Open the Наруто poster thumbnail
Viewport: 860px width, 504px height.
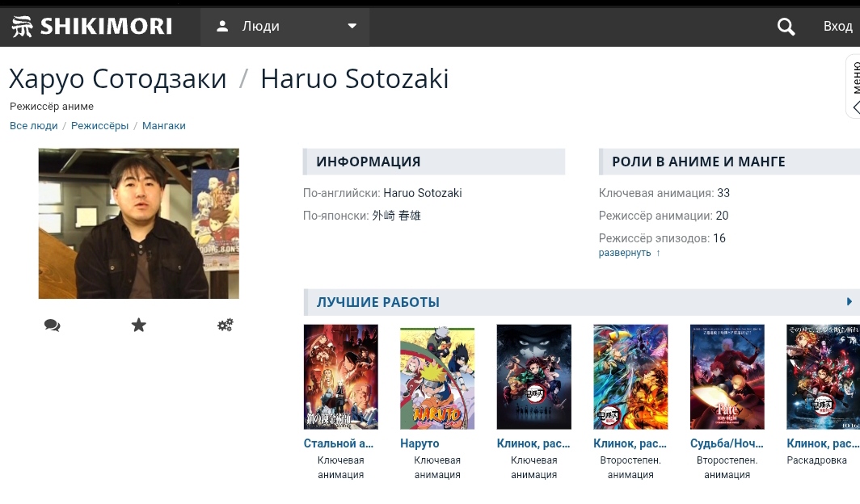[x=437, y=378]
